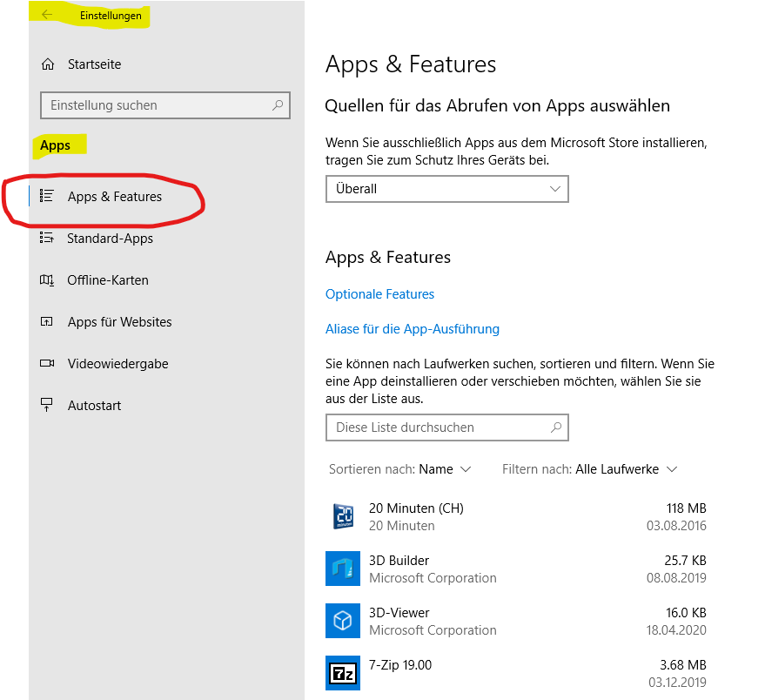Click the 3.68 MB size value
This screenshot has width=765, height=700.
[683, 665]
